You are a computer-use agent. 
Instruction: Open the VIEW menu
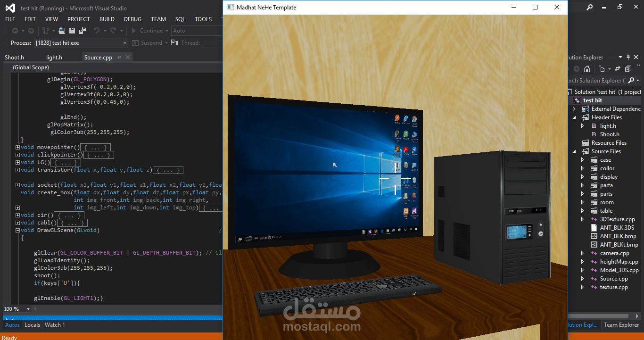pos(52,19)
